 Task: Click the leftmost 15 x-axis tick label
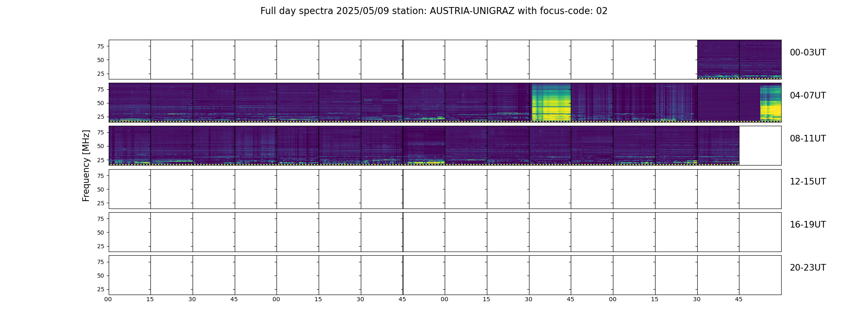[150, 299]
